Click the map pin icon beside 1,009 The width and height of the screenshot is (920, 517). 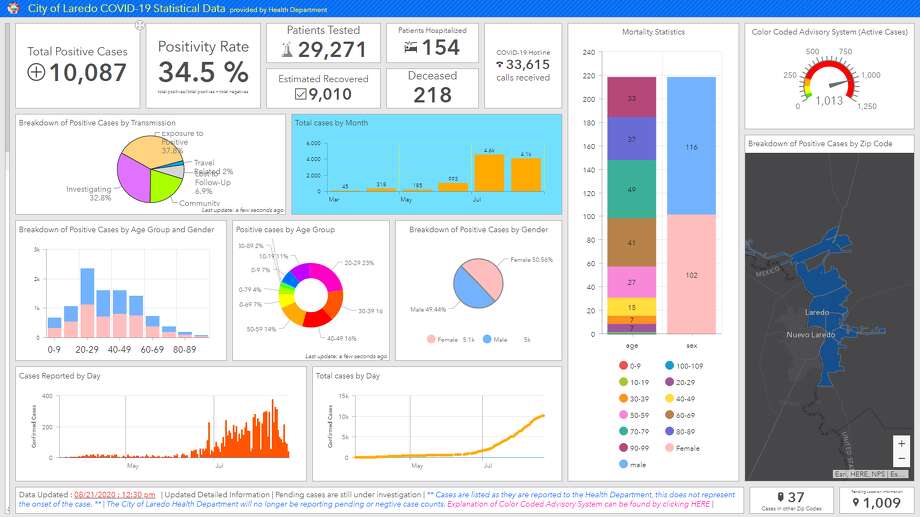click(855, 503)
